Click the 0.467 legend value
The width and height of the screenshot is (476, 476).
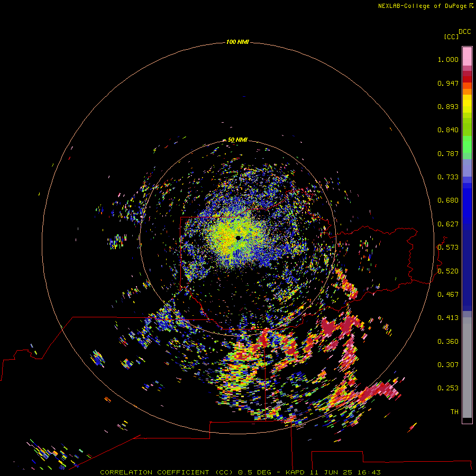point(448,295)
